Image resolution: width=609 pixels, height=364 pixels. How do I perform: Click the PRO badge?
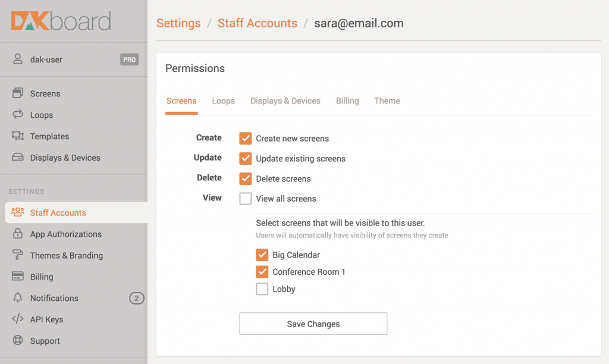(x=129, y=59)
